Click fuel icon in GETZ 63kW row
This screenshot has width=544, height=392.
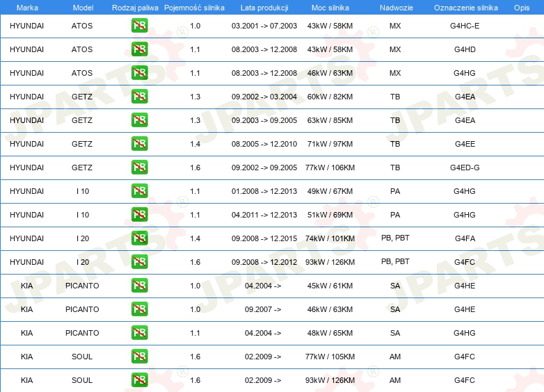click(x=139, y=120)
